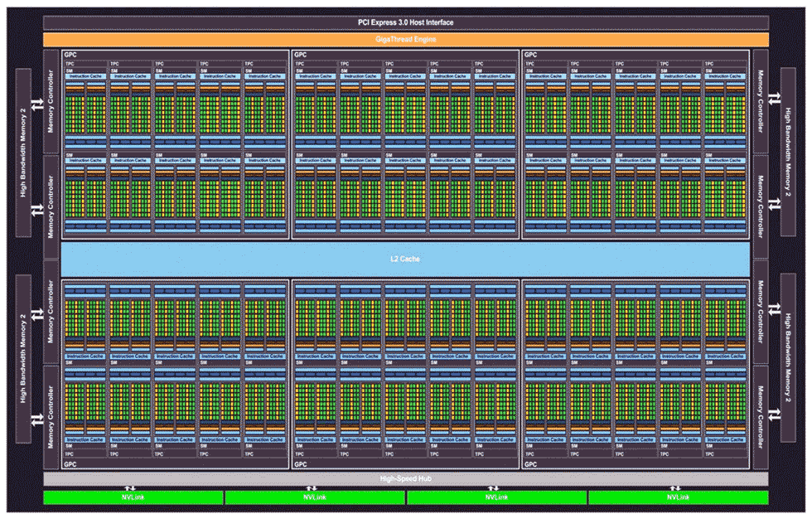812x519 pixels.
Task: Select the third NVLink block from left
Action: pyautogui.click(x=496, y=497)
